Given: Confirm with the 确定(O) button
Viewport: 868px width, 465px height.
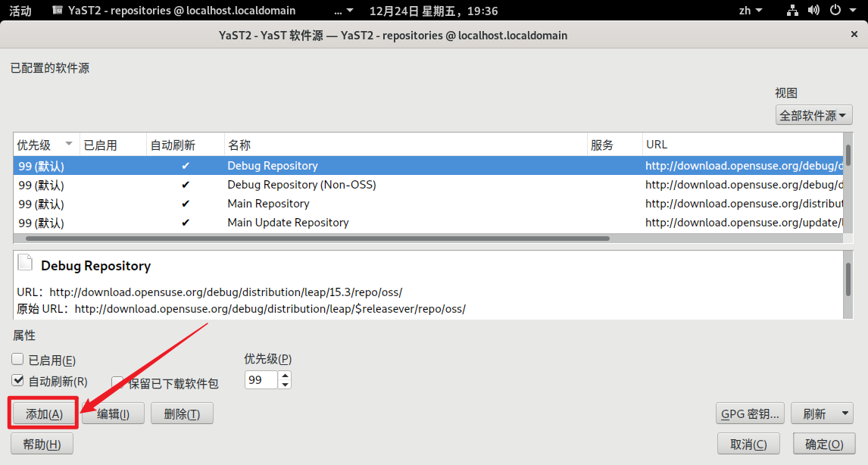Looking at the screenshot, I should point(824,444).
